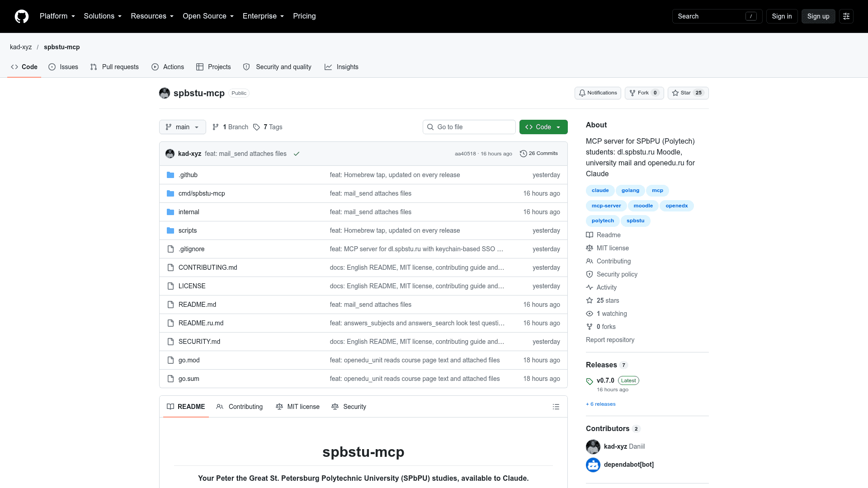Select the golang topic tag
The image size is (868, 488).
[630, 191]
